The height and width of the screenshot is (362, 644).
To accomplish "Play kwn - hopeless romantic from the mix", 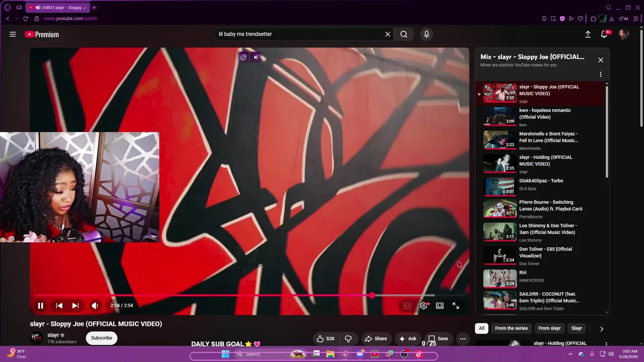I will click(541, 117).
